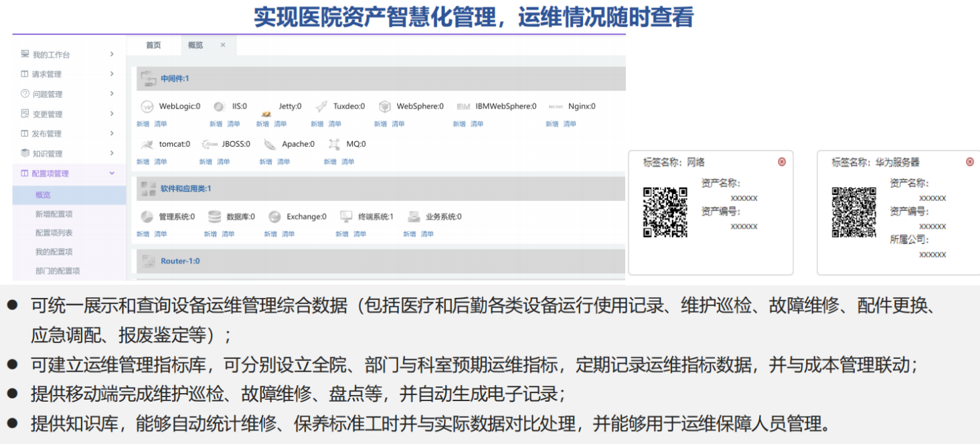Expand the 变更管理 menu chevron

tap(112, 114)
